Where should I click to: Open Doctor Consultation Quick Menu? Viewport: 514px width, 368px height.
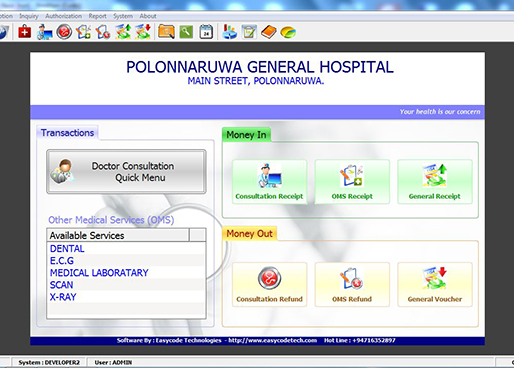click(126, 172)
